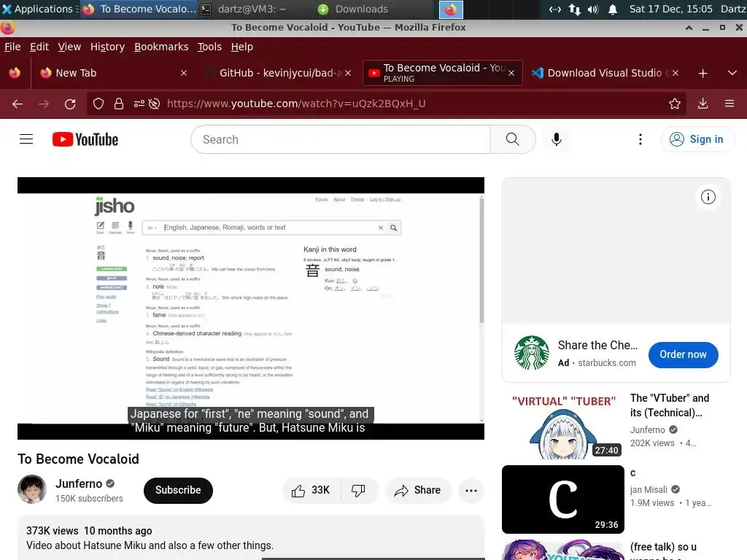View site security padlock info
The image size is (747, 560).
[119, 104]
